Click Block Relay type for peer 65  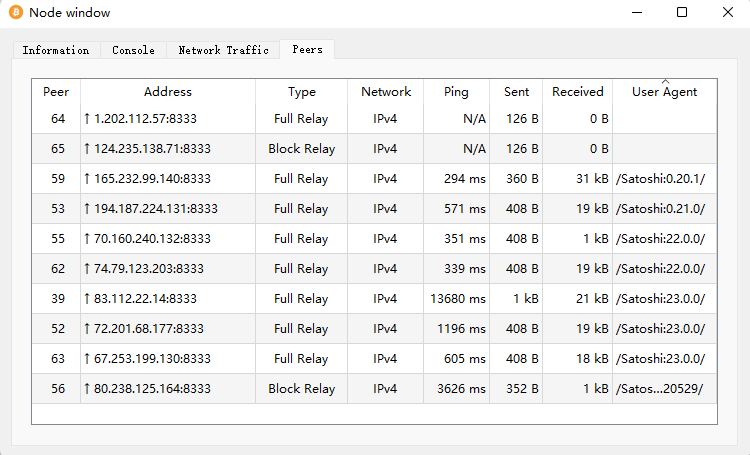point(301,149)
